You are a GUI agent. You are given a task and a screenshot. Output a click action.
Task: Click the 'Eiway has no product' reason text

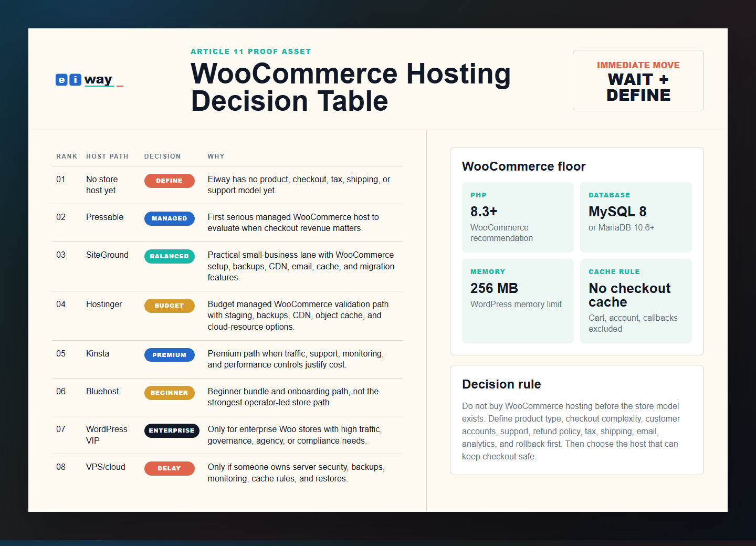[x=299, y=185]
